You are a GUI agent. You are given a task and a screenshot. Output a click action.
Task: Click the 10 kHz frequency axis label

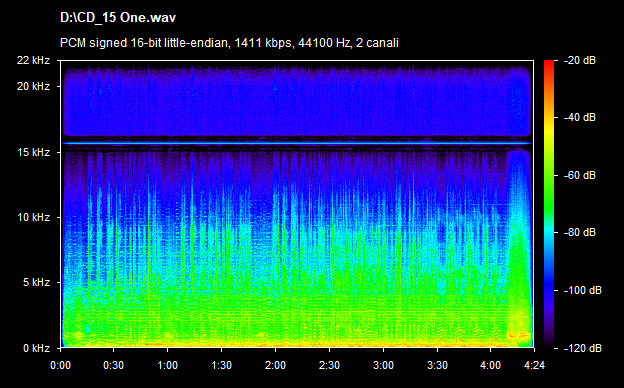click(x=33, y=217)
